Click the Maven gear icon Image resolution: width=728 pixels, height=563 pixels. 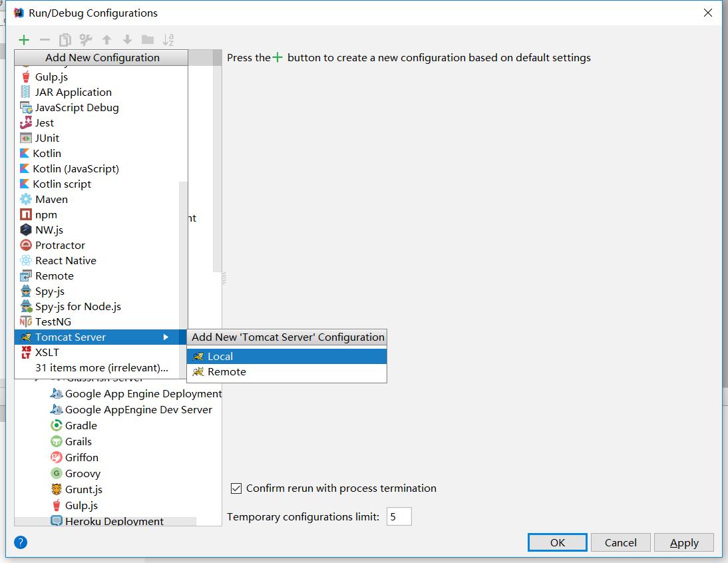[26, 199]
